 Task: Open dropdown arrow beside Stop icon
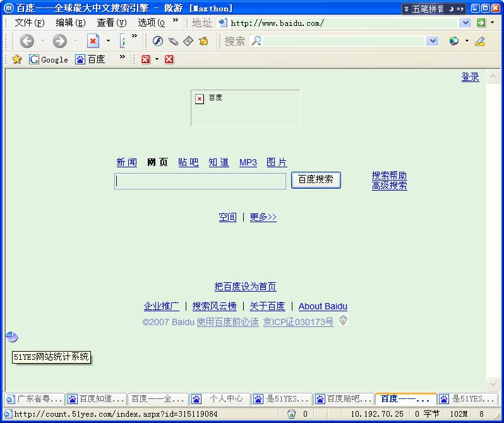point(108,41)
